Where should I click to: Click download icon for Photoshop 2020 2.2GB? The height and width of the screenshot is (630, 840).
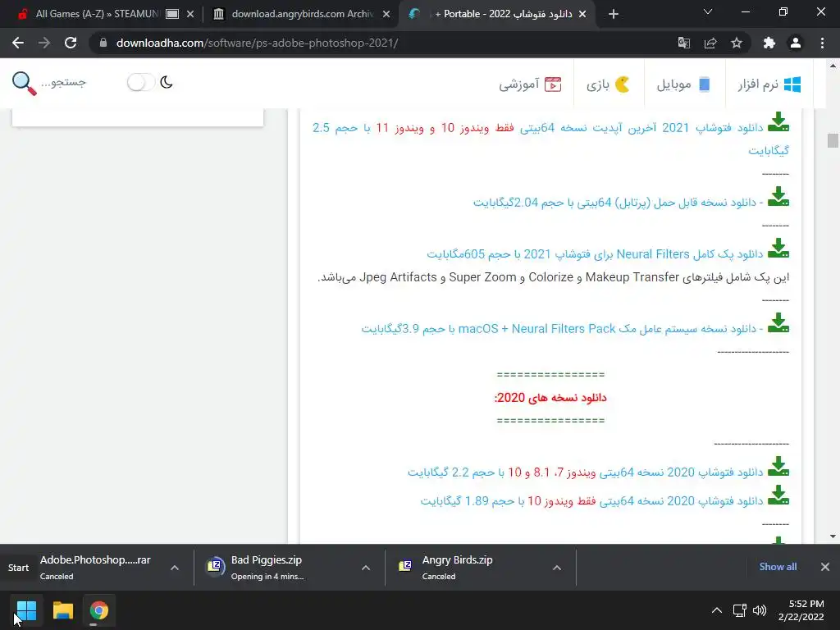778,467
